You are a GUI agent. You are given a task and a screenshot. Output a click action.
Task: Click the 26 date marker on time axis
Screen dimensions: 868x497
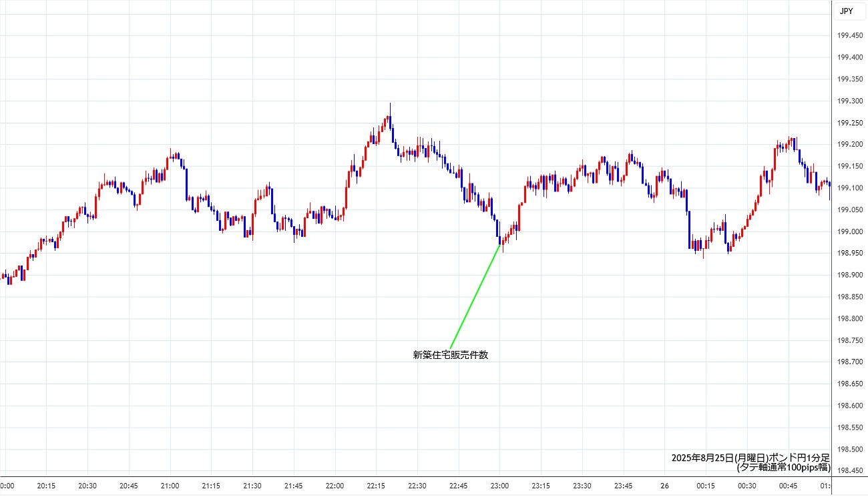pos(664,486)
